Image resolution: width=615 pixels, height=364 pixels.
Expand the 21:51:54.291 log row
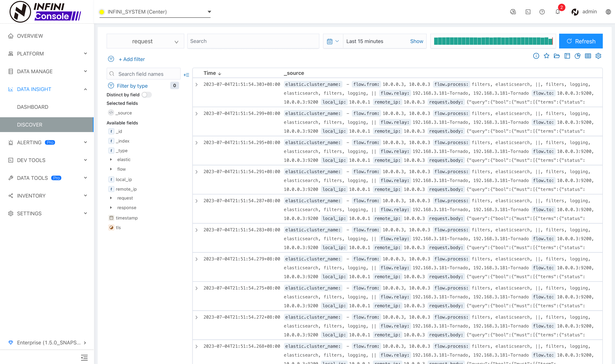(x=196, y=172)
